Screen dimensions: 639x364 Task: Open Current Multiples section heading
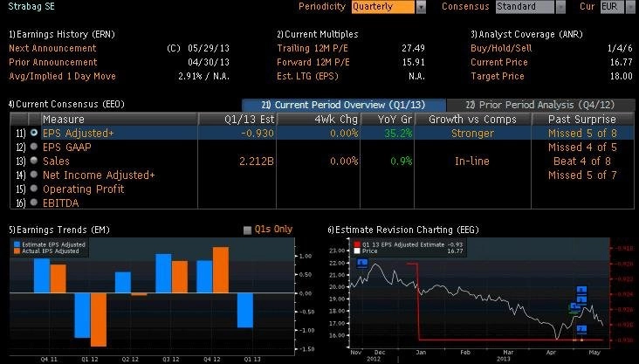[x=318, y=34]
